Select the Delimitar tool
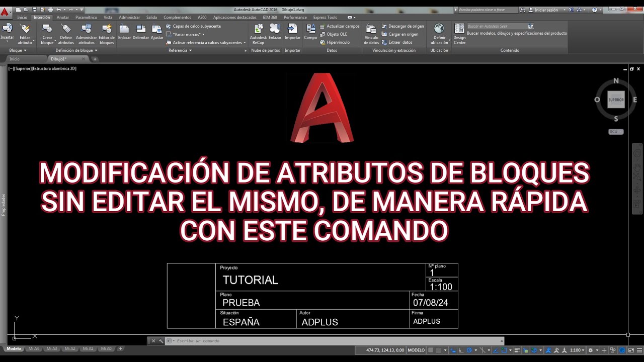Viewport: 644px width, 362px height. (141, 31)
